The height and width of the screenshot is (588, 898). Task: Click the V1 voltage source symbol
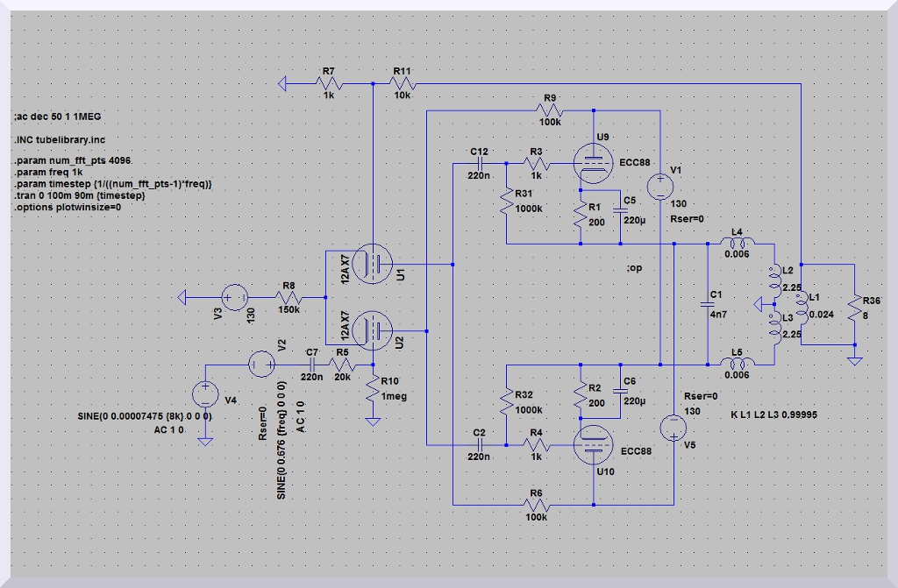(659, 187)
